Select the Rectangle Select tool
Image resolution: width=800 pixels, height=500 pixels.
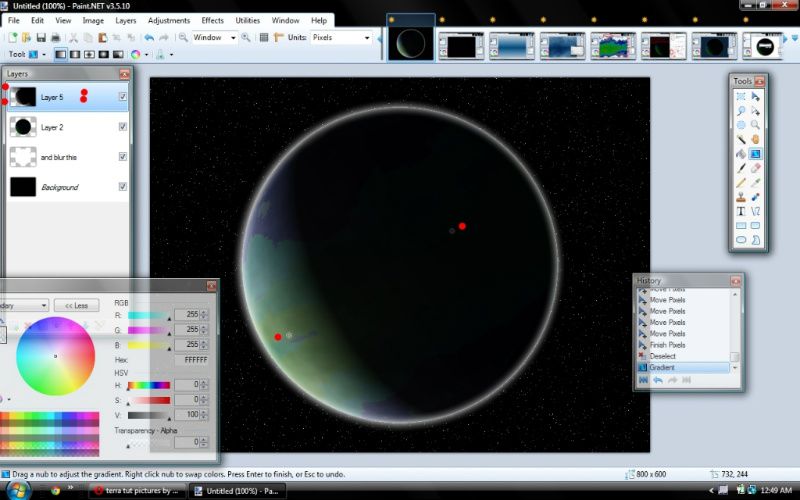[x=741, y=96]
